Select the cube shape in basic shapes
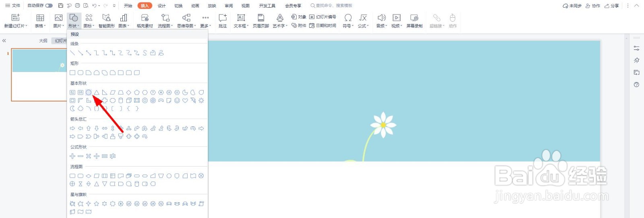 (129, 101)
